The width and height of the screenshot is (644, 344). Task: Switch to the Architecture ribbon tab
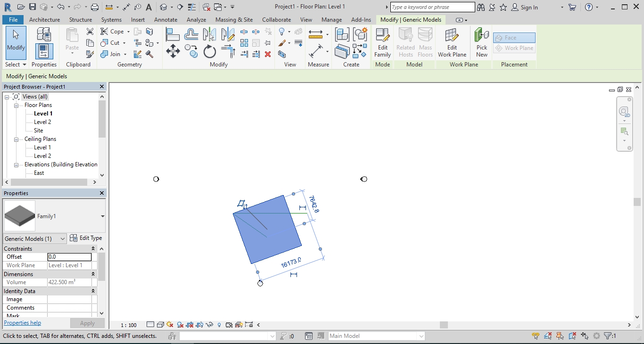click(44, 20)
